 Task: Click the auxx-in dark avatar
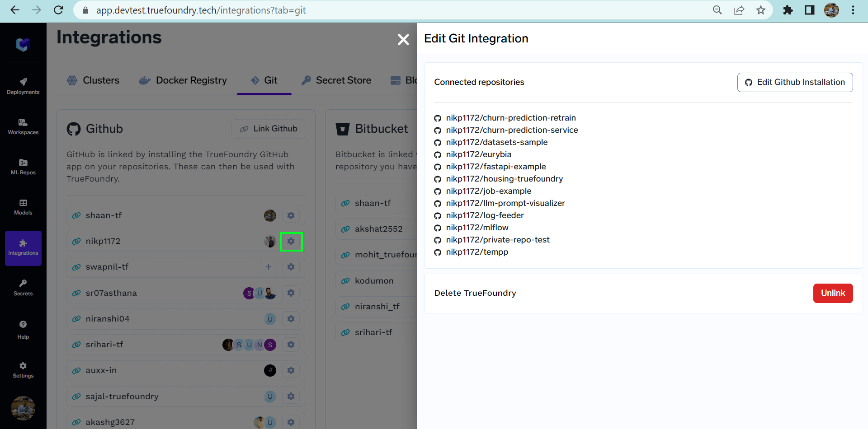270,370
